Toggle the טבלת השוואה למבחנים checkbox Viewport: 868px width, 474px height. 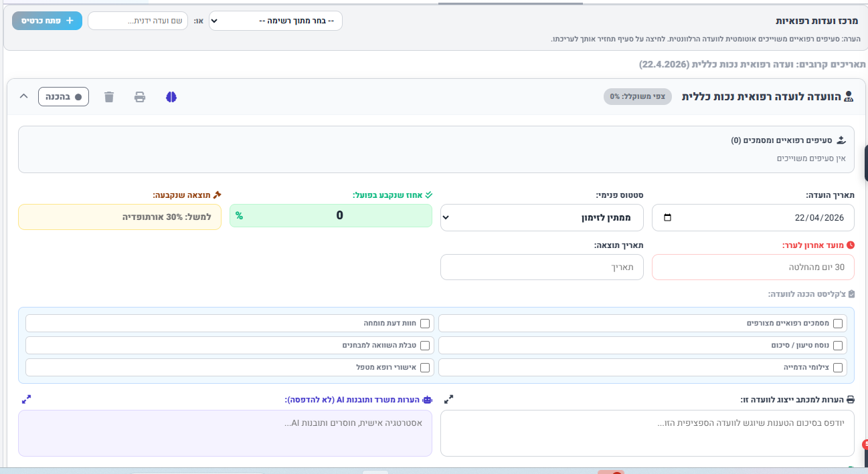pyautogui.click(x=425, y=346)
